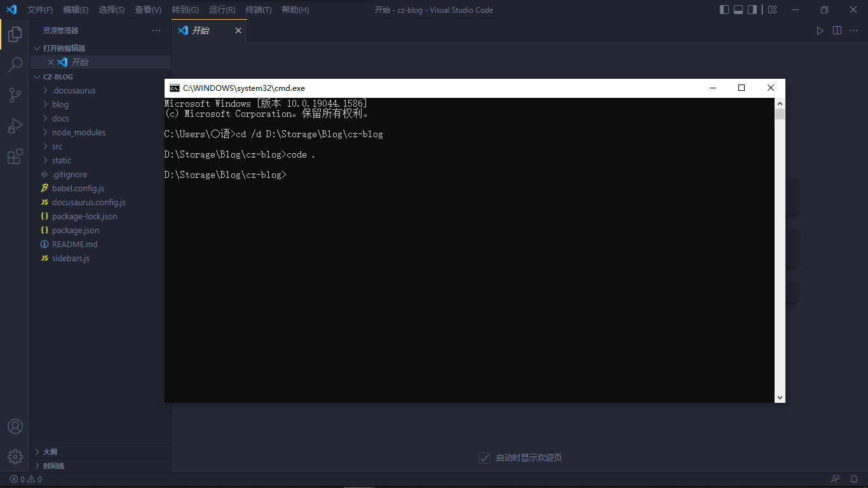The height and width of the screenshot is (488, 868).
Task: Open the Manage gear settings icon
Action: coord(15,456)
